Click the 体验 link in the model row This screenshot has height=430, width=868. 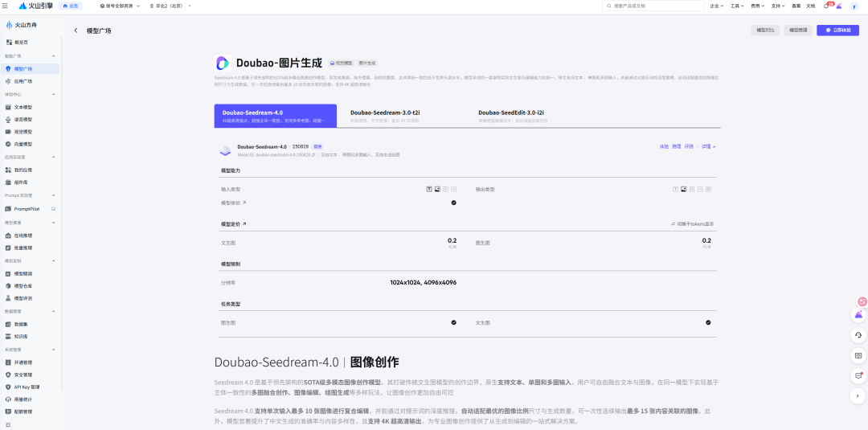(x=664, y=146)
